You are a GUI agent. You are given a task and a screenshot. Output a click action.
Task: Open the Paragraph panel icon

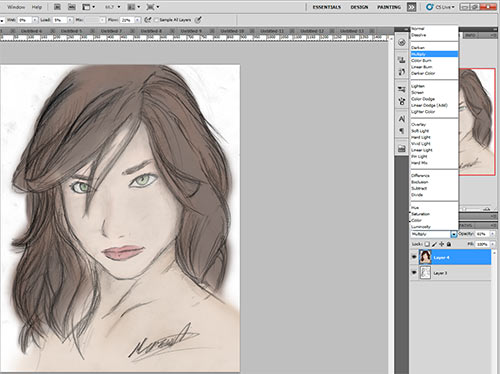pyautogui.click(x=402, y=131)
